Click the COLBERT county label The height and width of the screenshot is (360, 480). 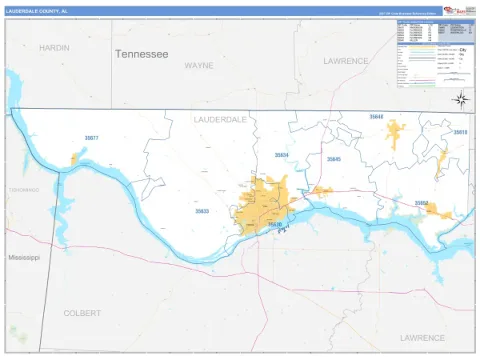82,313
